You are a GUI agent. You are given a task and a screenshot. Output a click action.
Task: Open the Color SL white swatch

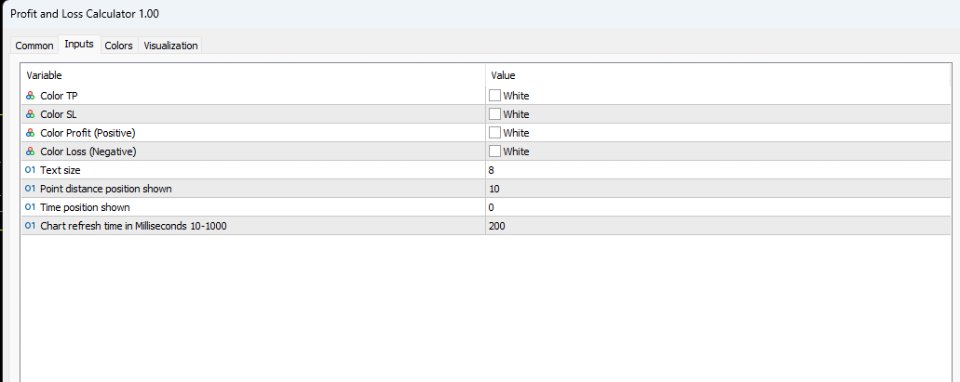click(x=495, y=114)
